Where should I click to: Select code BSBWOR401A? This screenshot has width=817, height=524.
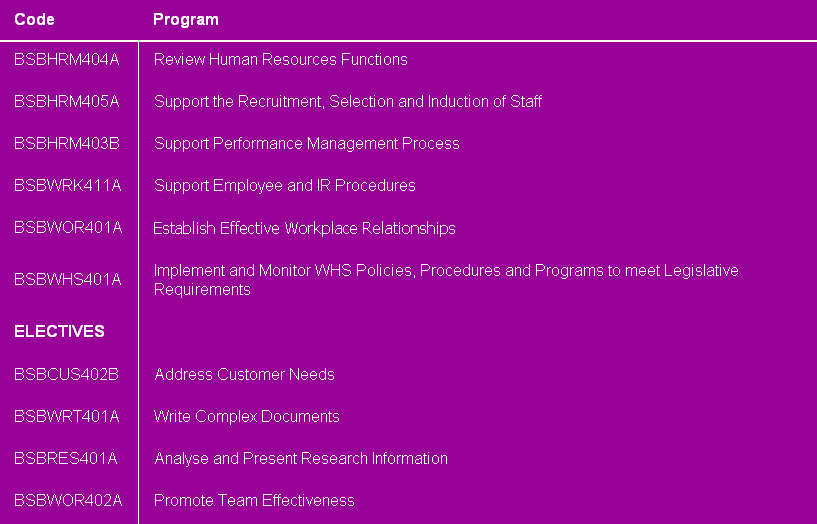[x=68, y=227]
